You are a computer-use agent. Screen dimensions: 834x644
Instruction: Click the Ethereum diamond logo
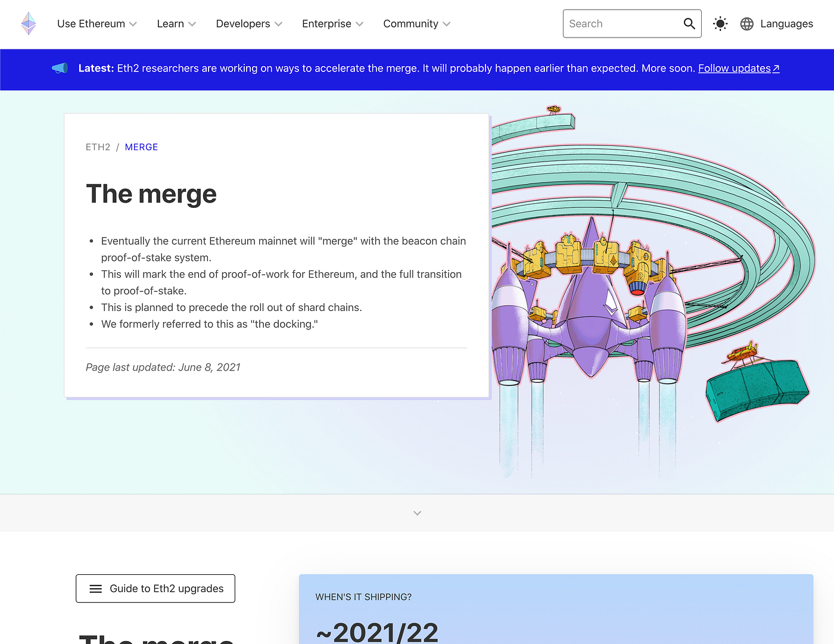pos(29,24)
